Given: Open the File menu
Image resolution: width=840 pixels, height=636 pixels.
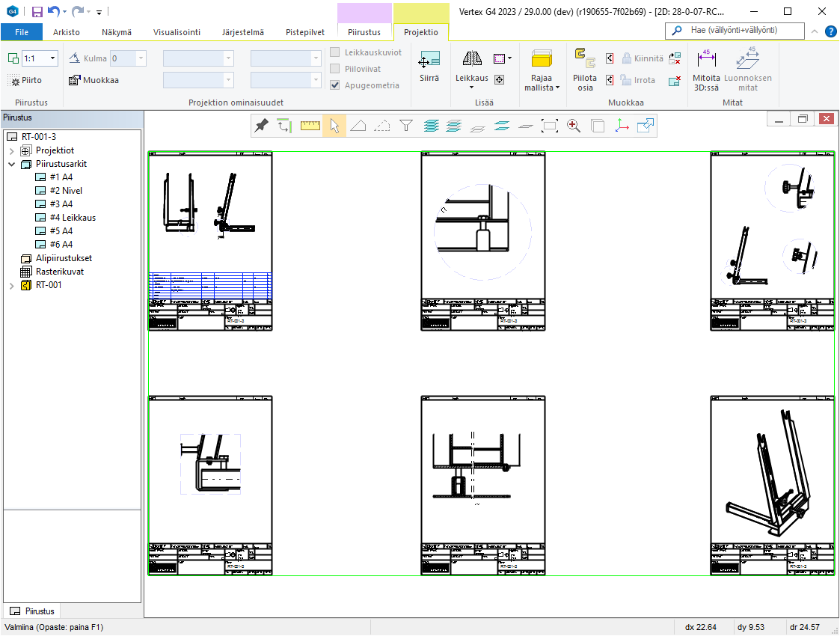Looking at the screenshot, I should point(22,32).
